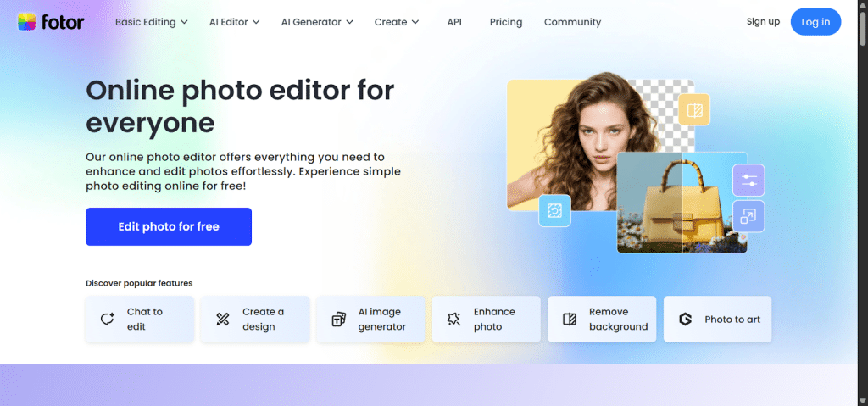Click the Fotor colorful logo icon
Image resolution: width=868 pixels, height=406 pixels.
tap(26, 22)
